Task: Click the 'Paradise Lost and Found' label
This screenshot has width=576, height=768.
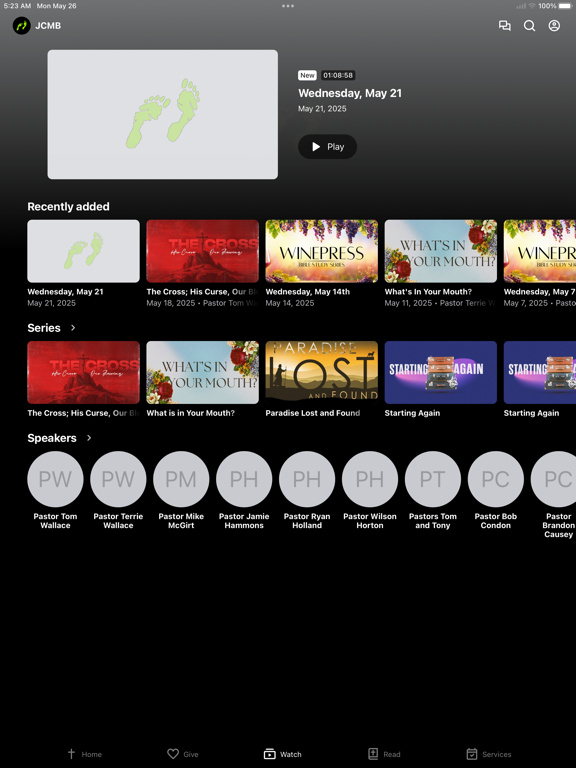Action: tap(312, 413)
